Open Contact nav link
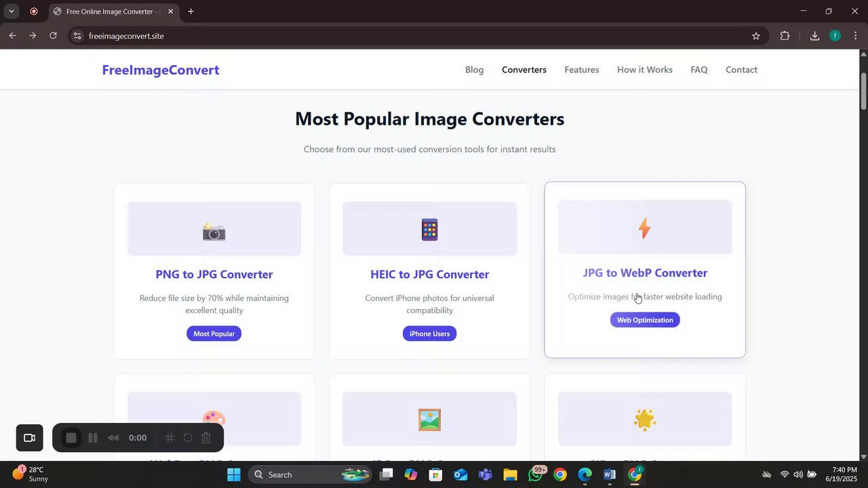 click(x=741, y=70)
